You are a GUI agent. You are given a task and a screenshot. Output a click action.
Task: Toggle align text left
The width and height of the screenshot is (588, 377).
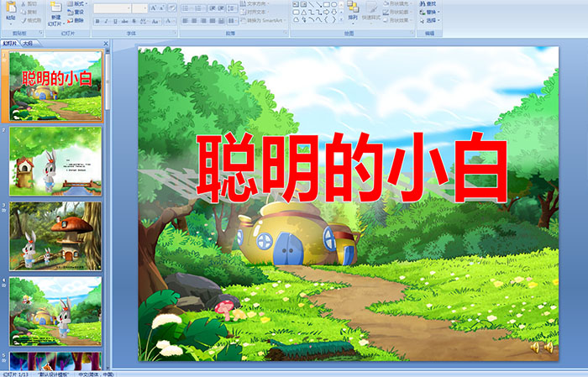click(x=185, y=21)
